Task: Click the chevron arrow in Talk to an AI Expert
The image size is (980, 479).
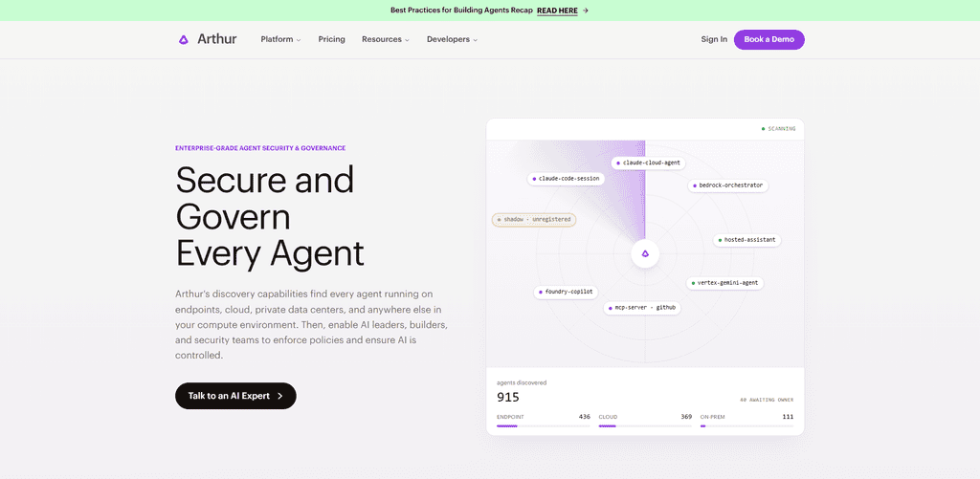Action: [280, 396]
